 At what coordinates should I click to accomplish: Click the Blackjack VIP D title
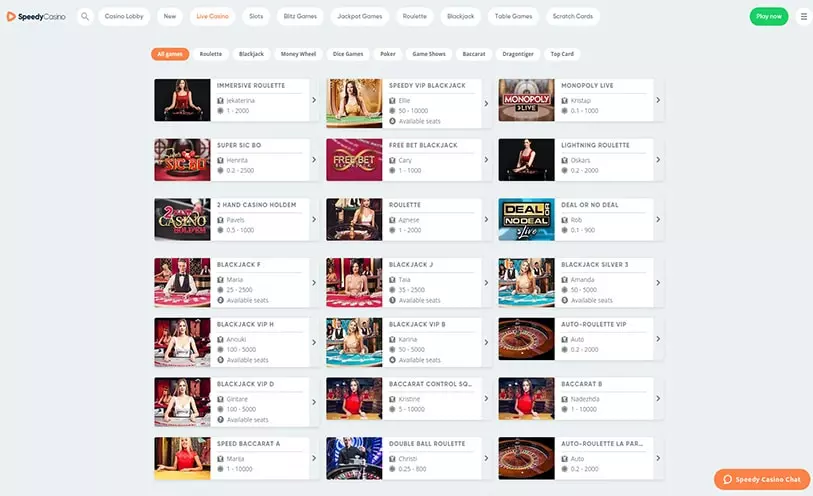245,384
